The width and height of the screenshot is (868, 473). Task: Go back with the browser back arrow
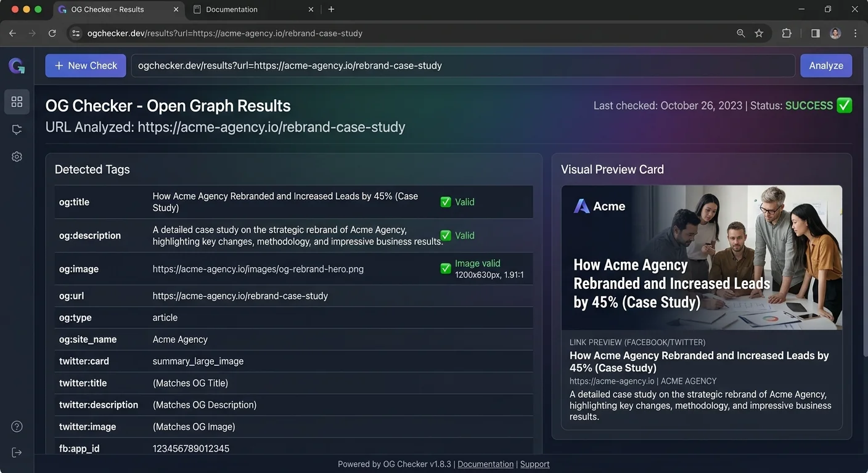(x=12, y=33)
